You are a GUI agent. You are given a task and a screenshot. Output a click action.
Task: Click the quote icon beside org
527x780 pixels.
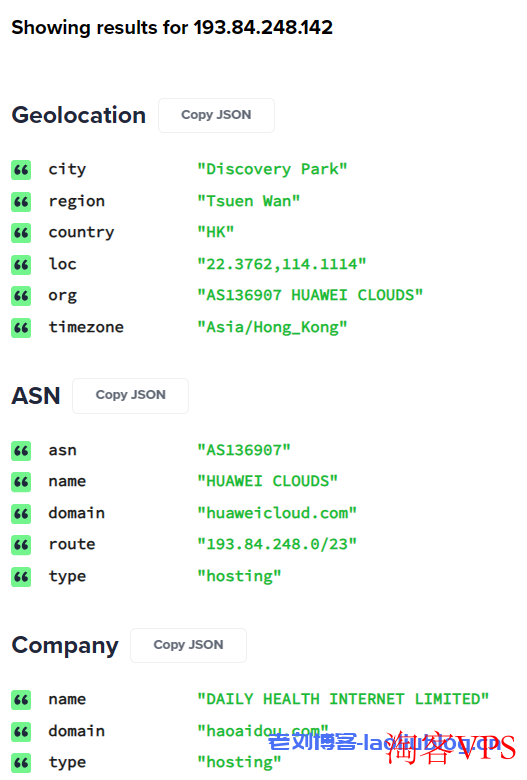point(21,296)
